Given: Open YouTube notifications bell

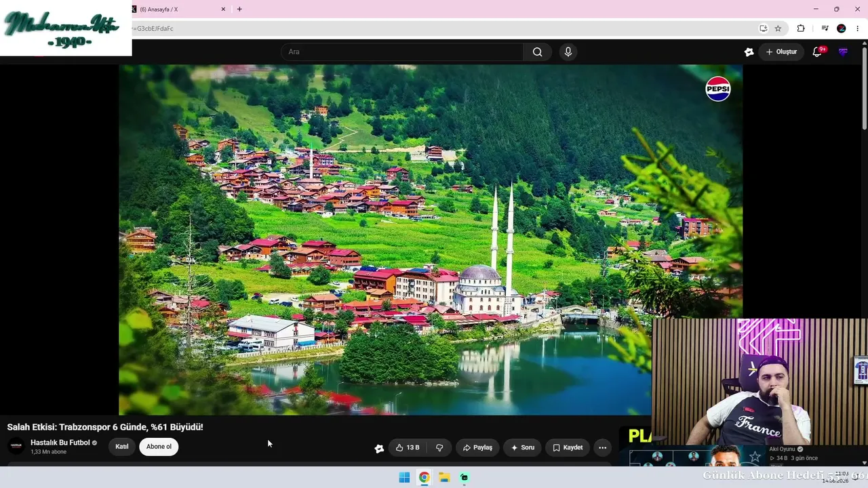Looking at the screenshot, I should tap(817, 52).
